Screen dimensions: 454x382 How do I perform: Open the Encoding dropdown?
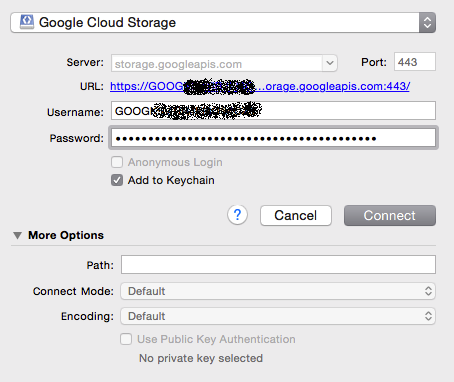[x=278, y=316]
